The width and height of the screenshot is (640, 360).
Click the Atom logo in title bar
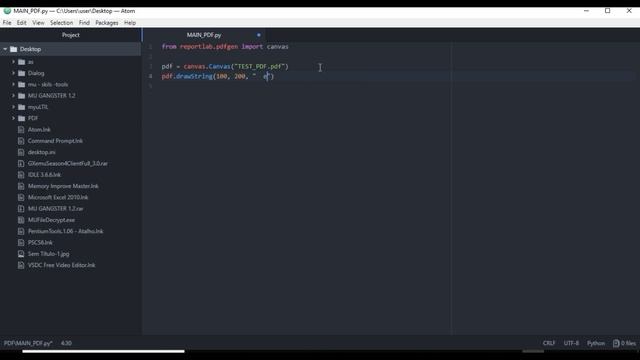[x=7, y=11]
